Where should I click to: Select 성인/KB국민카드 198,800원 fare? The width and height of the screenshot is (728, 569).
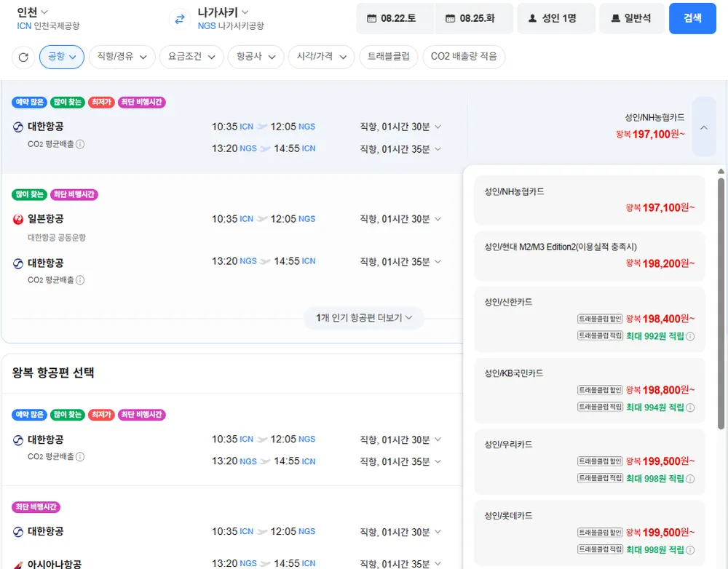point(589,391)
